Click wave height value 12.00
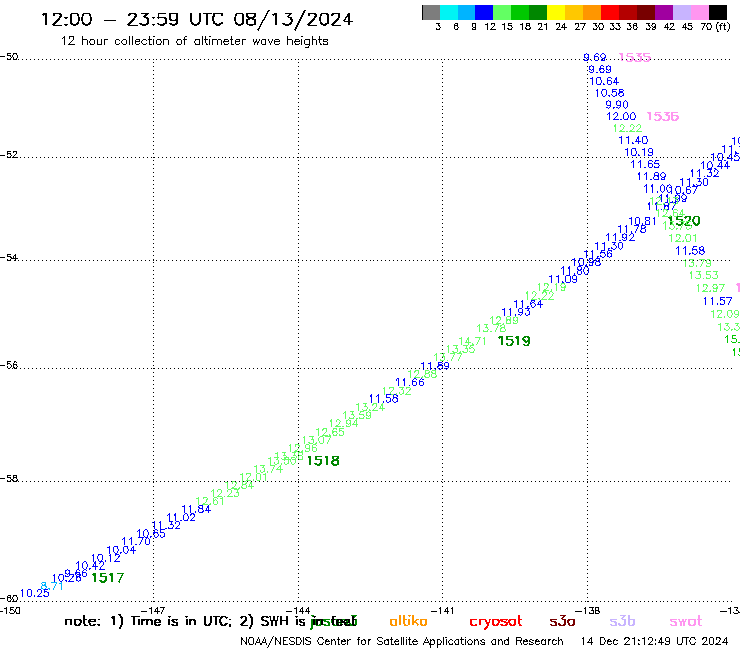Viewport: 740px width, 650px height. (621, 117)
